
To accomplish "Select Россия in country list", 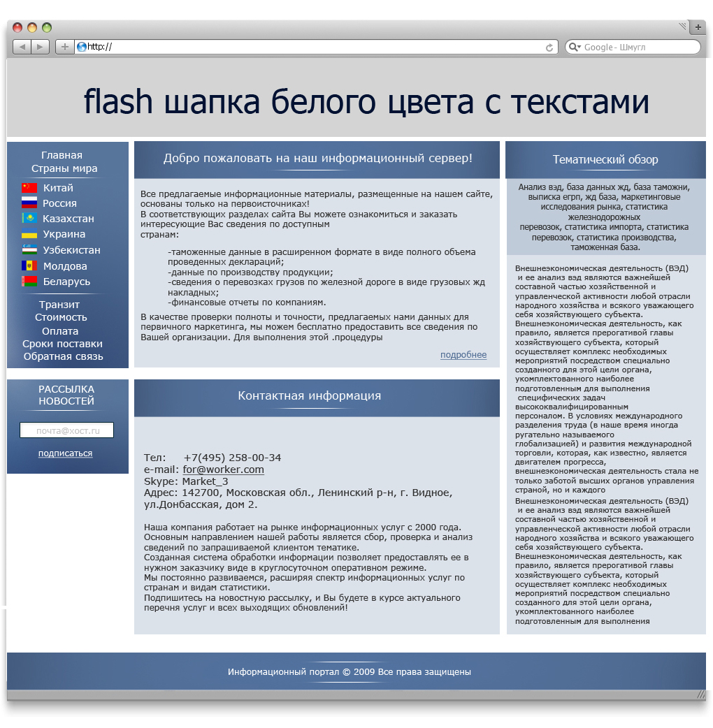I will (x=59, y=203).
